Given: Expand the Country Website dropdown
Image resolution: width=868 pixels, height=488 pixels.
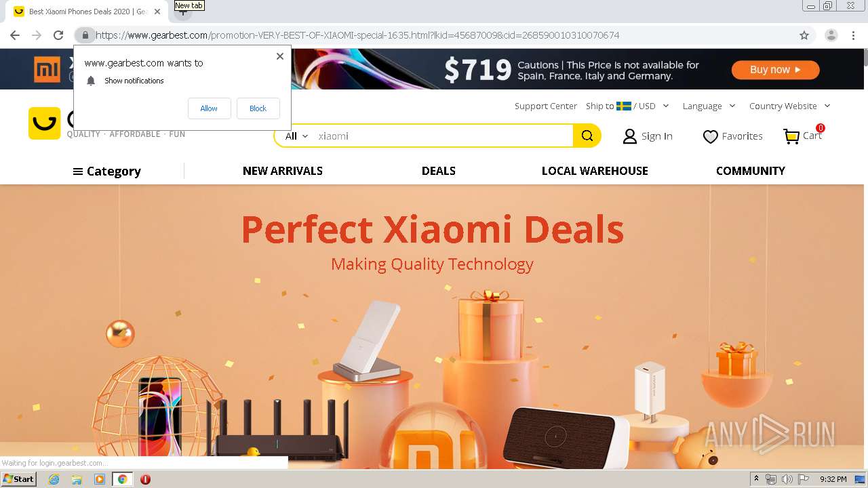Looking at the screenshot, I should [789, 106].
